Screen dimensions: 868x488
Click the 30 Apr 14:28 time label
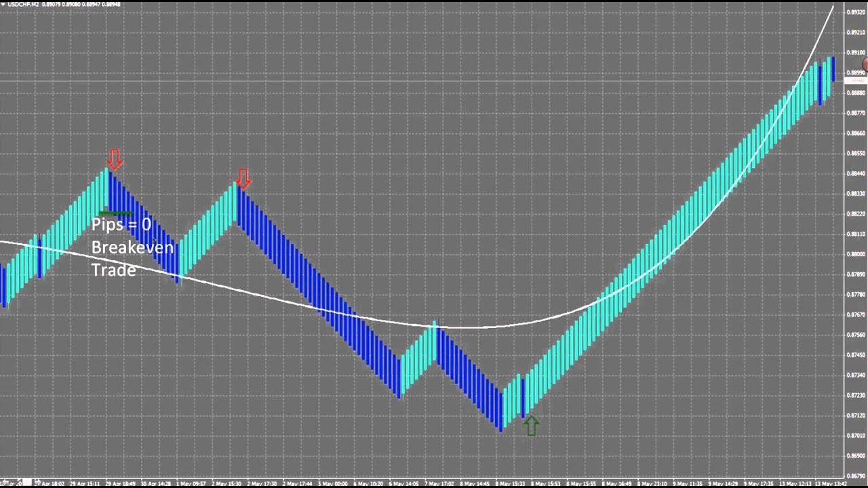[x=156, y=484]
